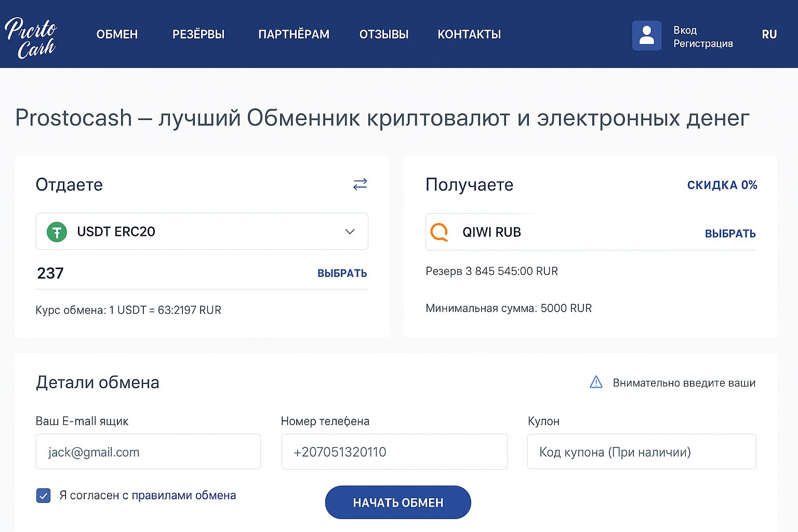
Task: Click the orange QIWI logo icon
Action: (x=440, y=232)
